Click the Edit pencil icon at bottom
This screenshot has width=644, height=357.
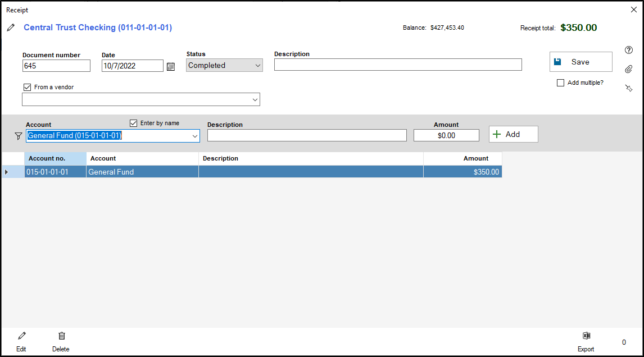21,336
